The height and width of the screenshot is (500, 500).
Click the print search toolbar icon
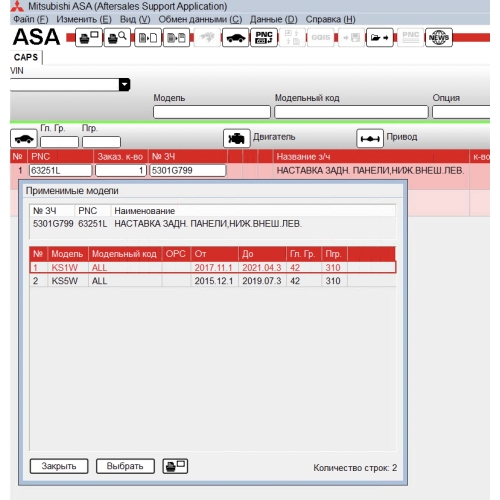click(x=117, y=37)
